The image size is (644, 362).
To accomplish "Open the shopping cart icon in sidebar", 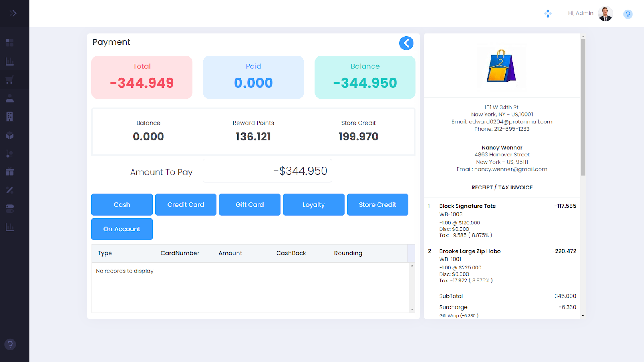I will [10, 80].
